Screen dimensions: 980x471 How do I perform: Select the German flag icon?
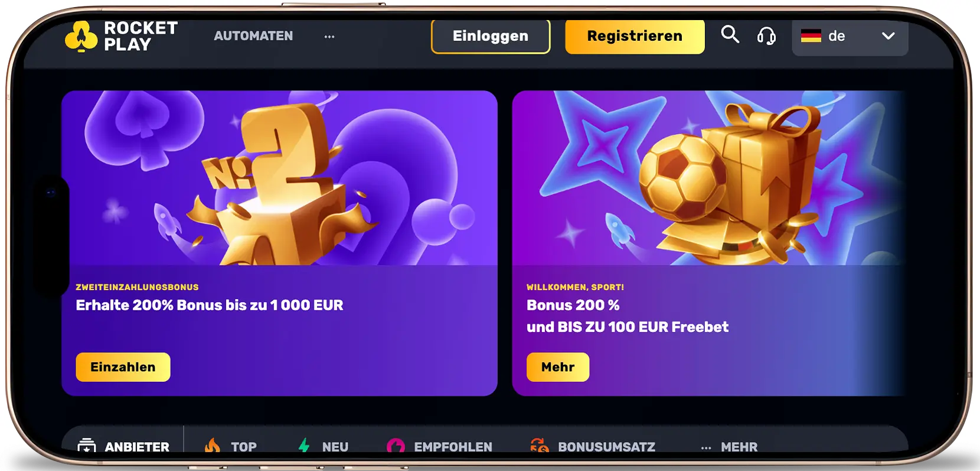coord(811,36)
